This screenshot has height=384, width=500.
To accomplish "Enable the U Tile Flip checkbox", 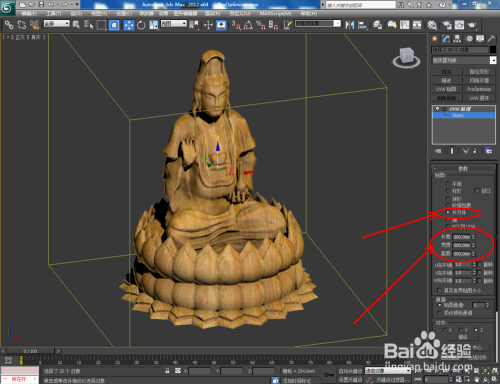I will (x=480, y=264).
